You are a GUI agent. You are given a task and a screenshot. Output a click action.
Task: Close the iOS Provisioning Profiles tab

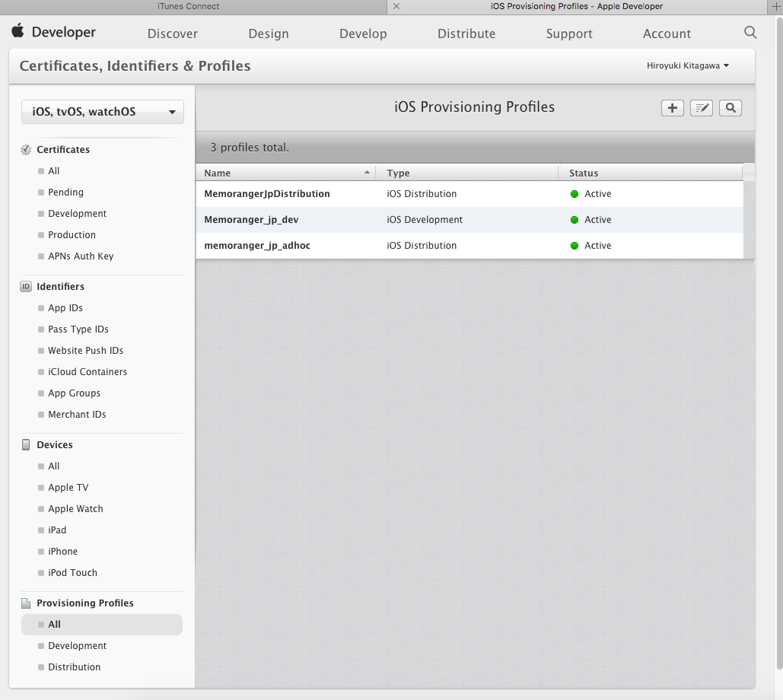pos(396,7)
